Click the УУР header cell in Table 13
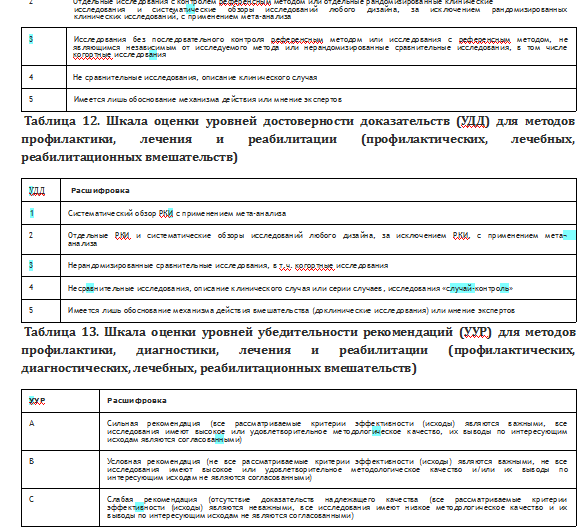The width and height of the screenshot is (586, 530). click(x=61, y=401)
